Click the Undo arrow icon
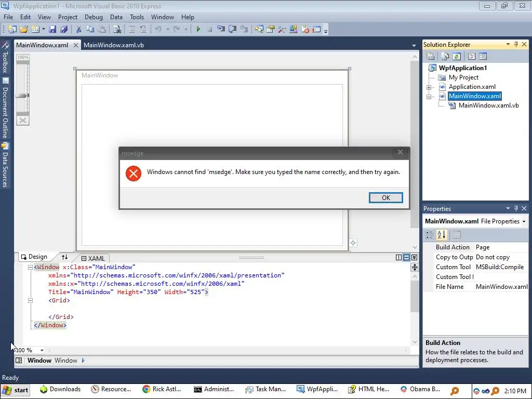The height and width of the screenshot is (399, 532). pos(158,29)
